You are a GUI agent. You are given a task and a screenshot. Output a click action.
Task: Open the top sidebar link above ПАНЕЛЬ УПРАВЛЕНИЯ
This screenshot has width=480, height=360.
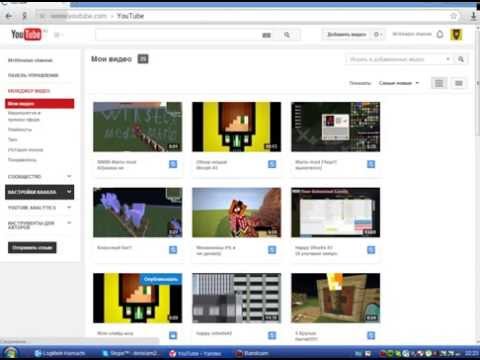click(x=30, y=60)
